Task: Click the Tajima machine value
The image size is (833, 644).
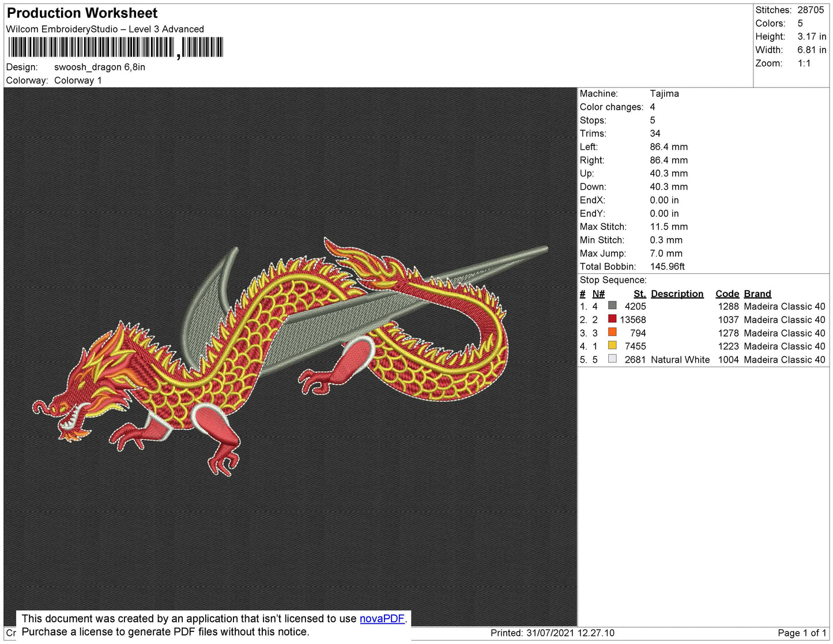Action: coord(664,93)
